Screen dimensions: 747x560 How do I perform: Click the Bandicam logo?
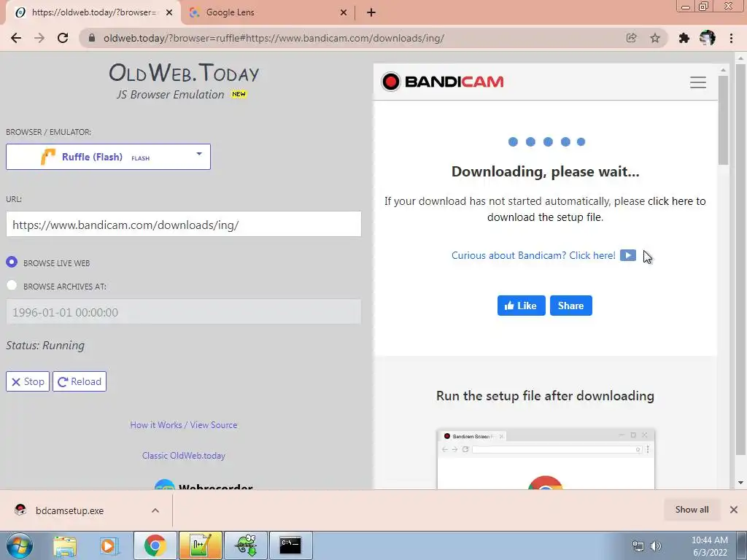coord(443,82)
